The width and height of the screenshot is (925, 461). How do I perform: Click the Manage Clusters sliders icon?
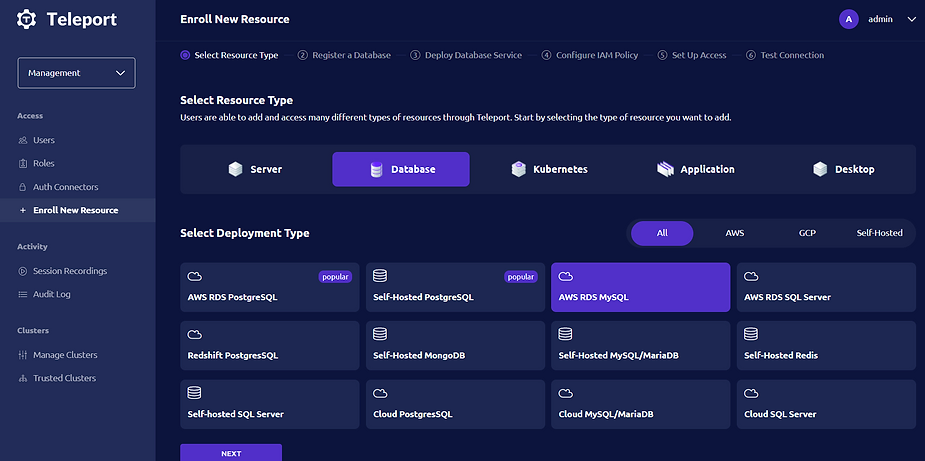(22, 355)
